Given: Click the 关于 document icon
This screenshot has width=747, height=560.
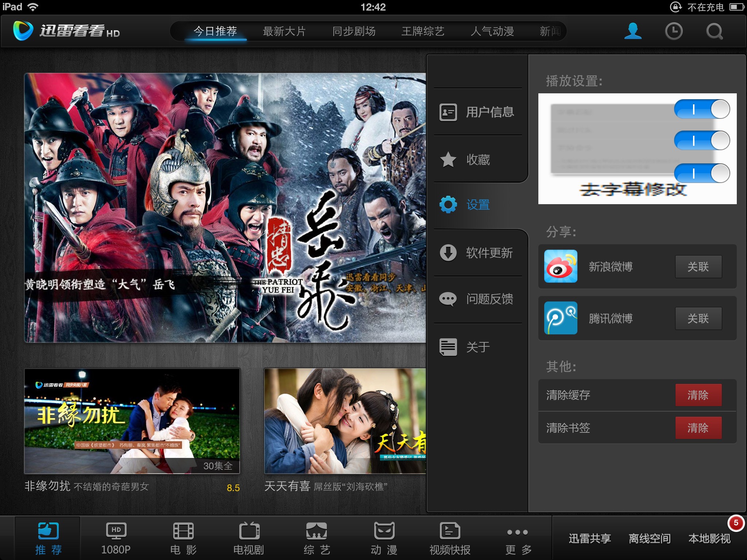Looking at the screenshot, I should tap(448, 347).
